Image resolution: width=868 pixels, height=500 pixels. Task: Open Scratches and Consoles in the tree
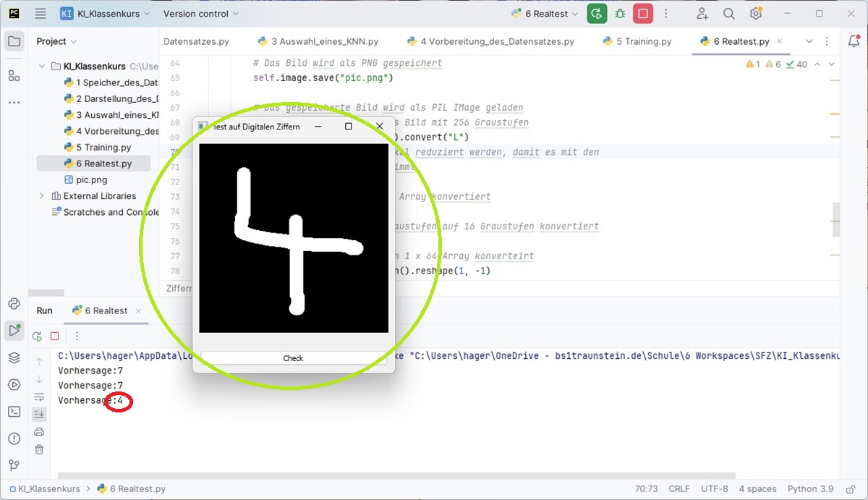[x=106, y=212]
